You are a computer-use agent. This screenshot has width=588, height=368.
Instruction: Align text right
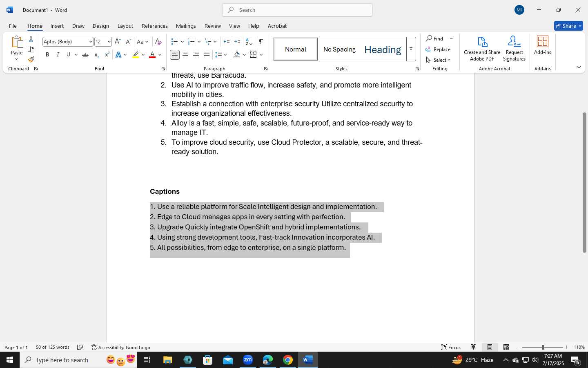click(196, 55)
